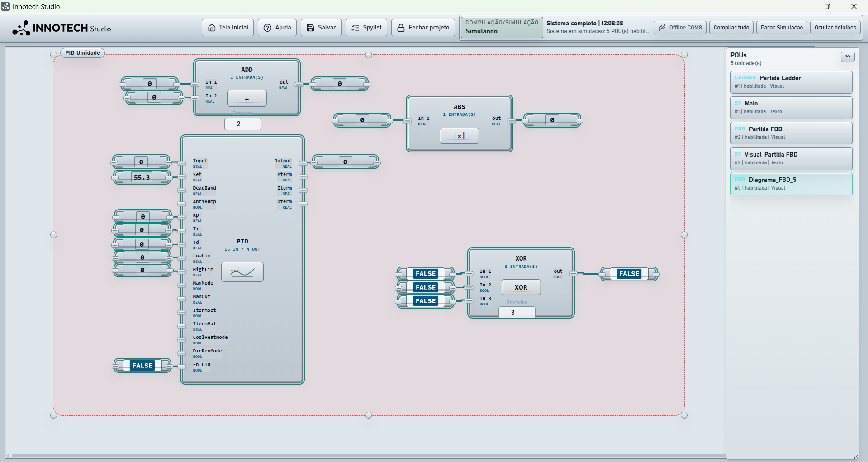Click the PID CoolHeatMode input pin

182,340
